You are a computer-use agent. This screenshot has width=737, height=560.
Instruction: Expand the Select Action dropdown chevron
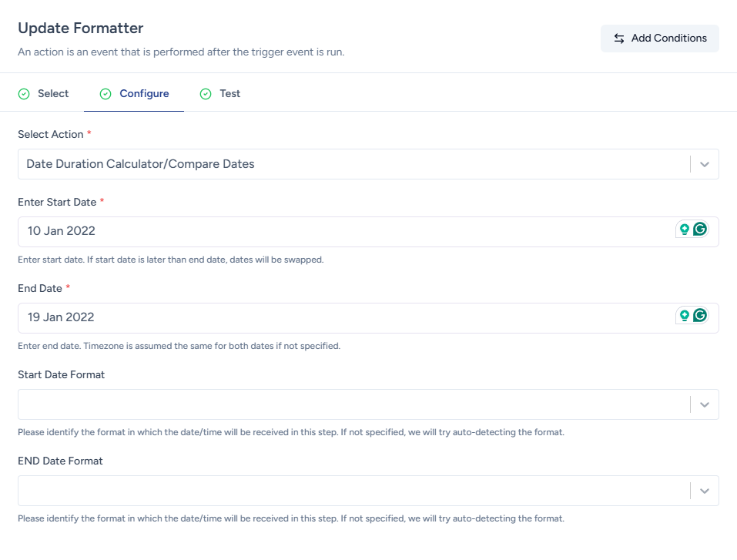704,164
